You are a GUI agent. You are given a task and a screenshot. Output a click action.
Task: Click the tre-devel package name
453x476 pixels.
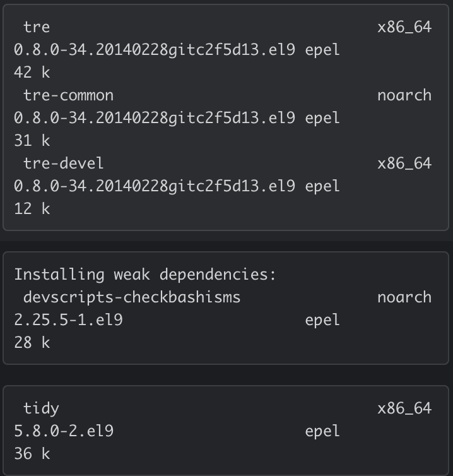click(63, 164)
